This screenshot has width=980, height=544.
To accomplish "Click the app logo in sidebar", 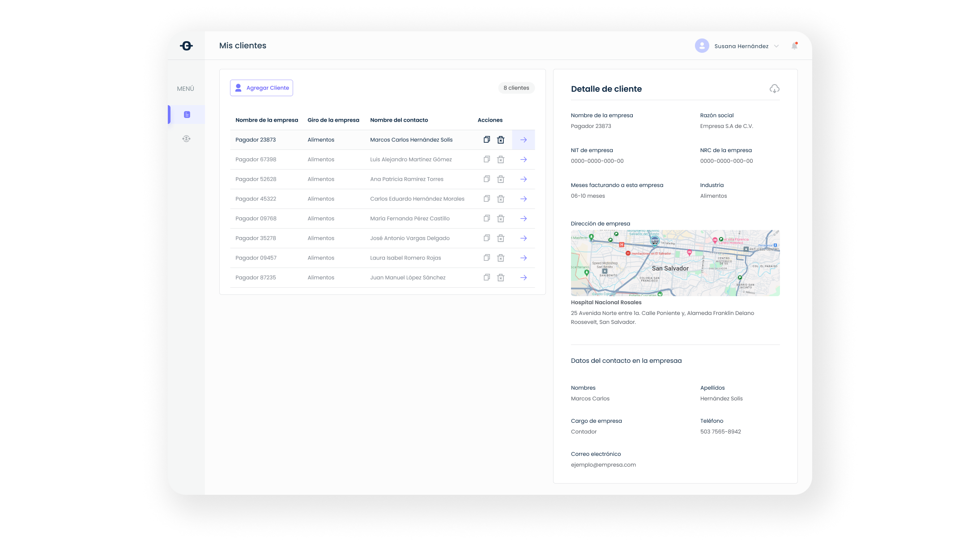I will click(x=186, y=46).
